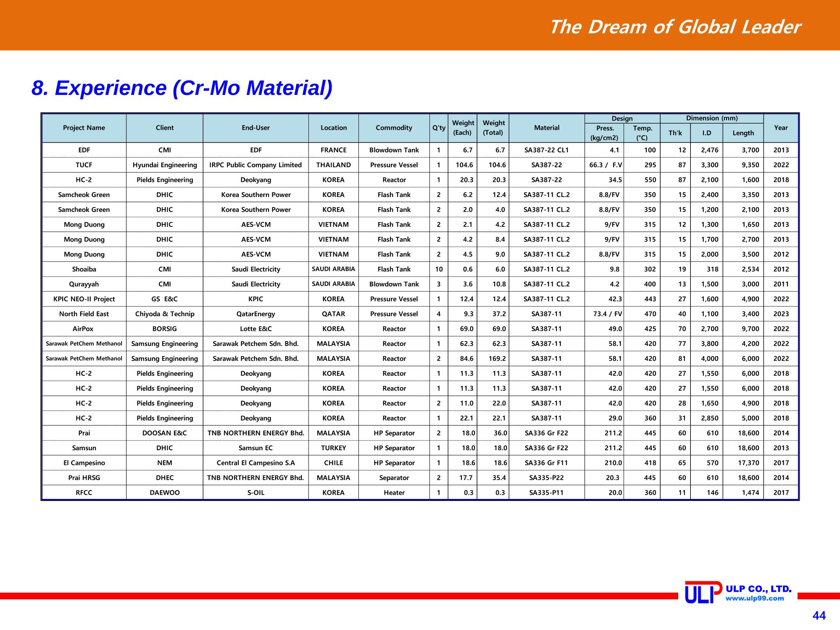Click the Client column header
840x630 pixels.
point(165,128)
